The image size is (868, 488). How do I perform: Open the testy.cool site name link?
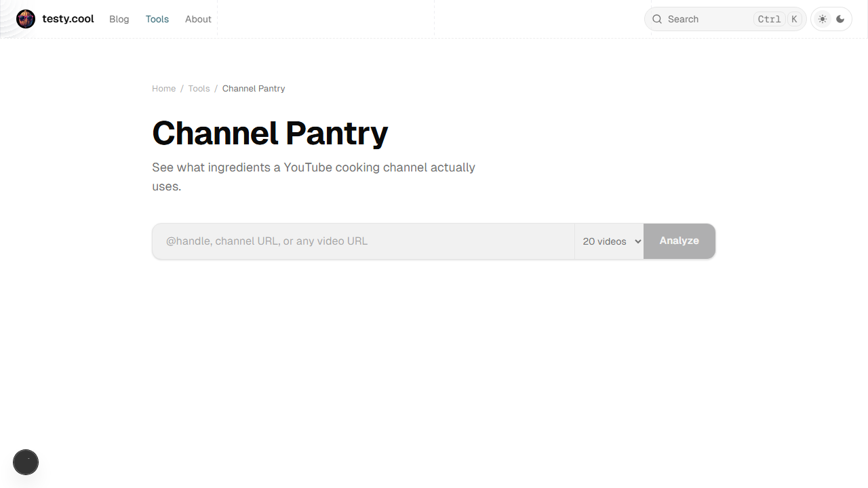pyautogui.click(x=68, y=19)
